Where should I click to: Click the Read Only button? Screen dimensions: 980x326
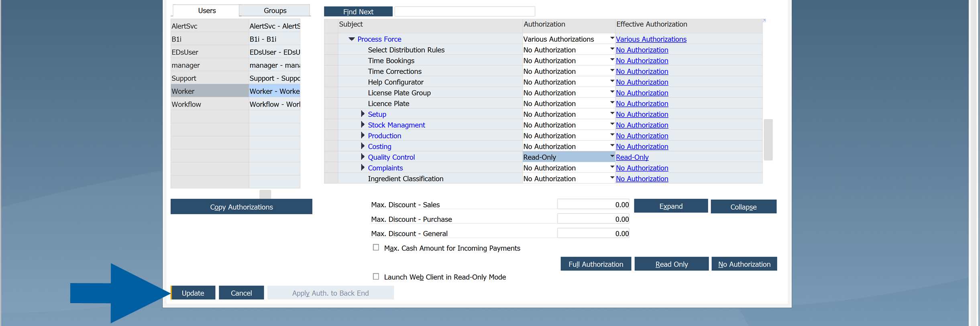[671, 264]
